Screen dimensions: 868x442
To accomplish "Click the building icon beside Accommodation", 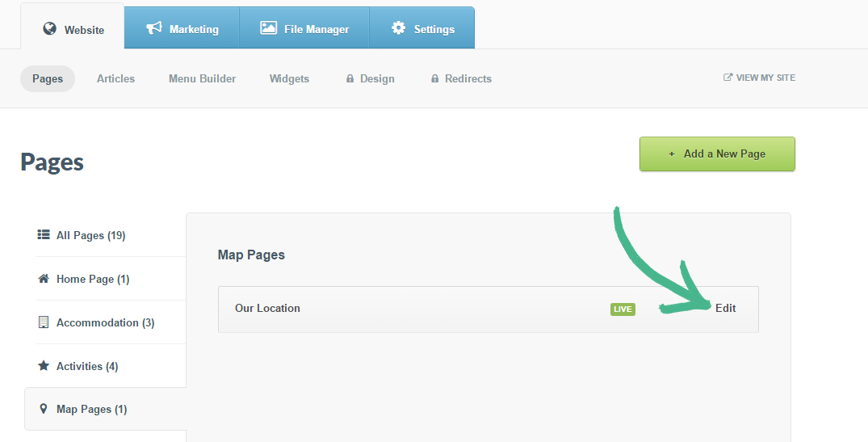I will point(44,322).
